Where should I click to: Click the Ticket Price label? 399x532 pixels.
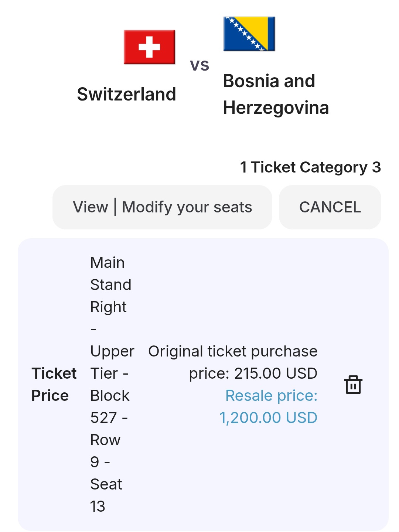(54, 384)
